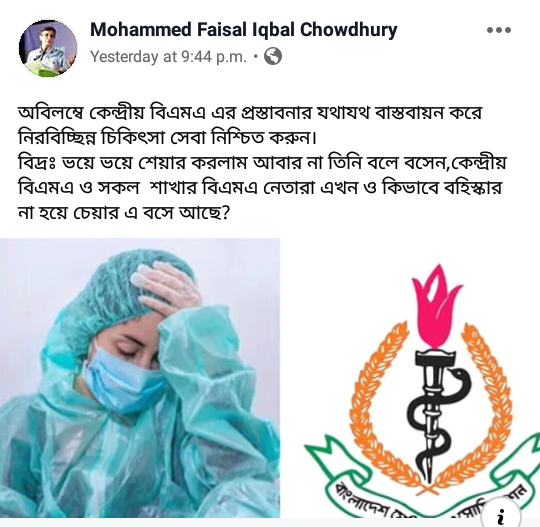
Task: Open the photo of the exhausted medic
Action: tap(140, 378)
